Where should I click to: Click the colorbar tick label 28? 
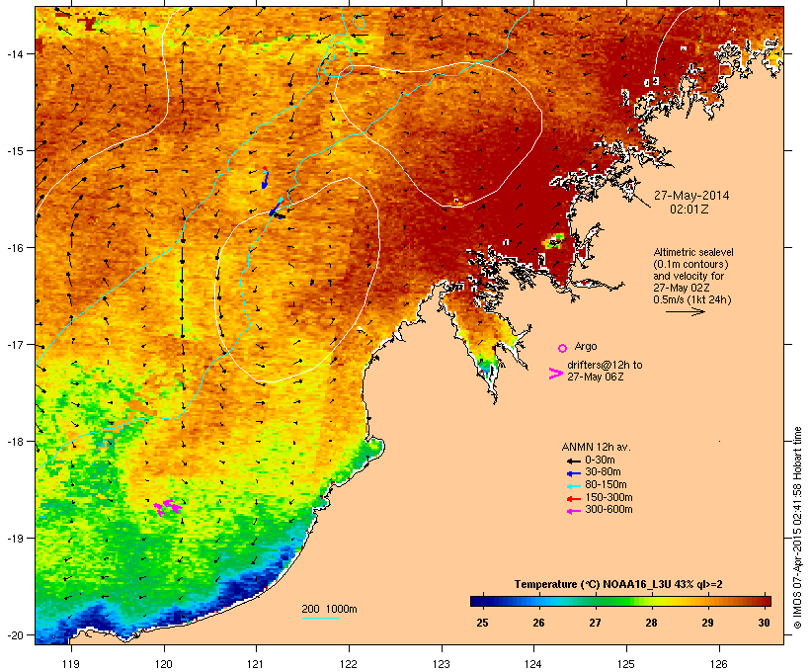click(651, 623)
